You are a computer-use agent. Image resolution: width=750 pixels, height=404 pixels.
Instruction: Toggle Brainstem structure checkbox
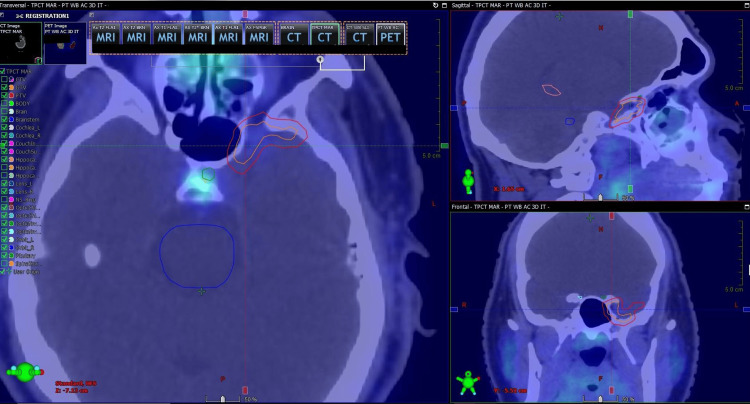[x=4, y=120]
